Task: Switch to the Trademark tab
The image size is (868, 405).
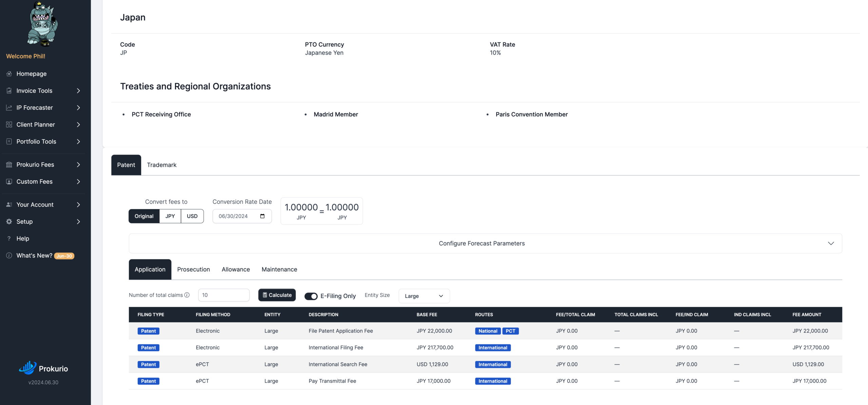Action: click(x=162, y=165)
